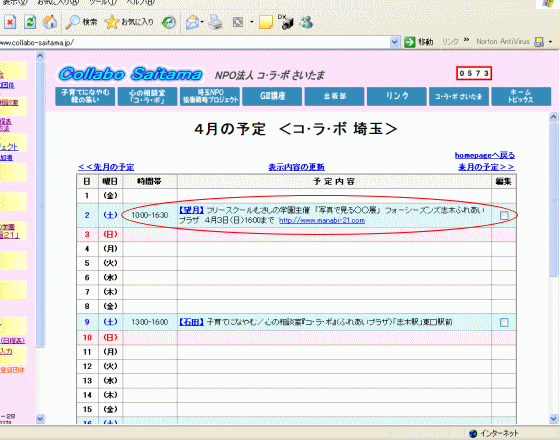
Task: Click the left frame scrollbar down arrow
Action: [40, 419]
